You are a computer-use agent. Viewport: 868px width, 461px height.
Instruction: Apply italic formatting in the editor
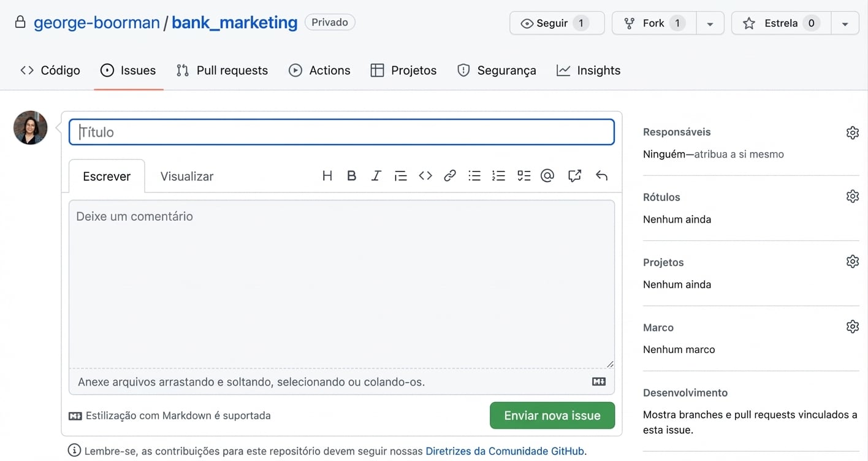click(376, 176)
